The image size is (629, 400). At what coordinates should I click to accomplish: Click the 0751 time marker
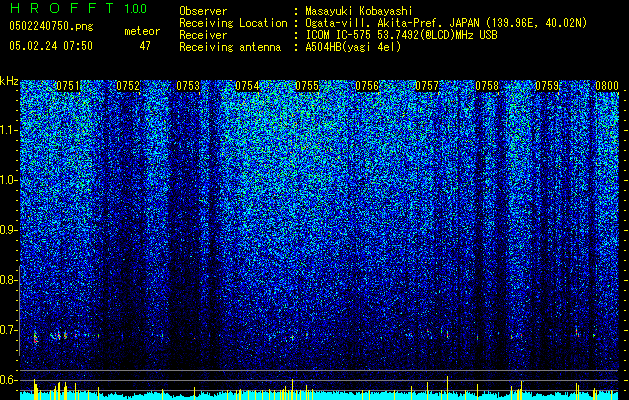click(67, 86)
